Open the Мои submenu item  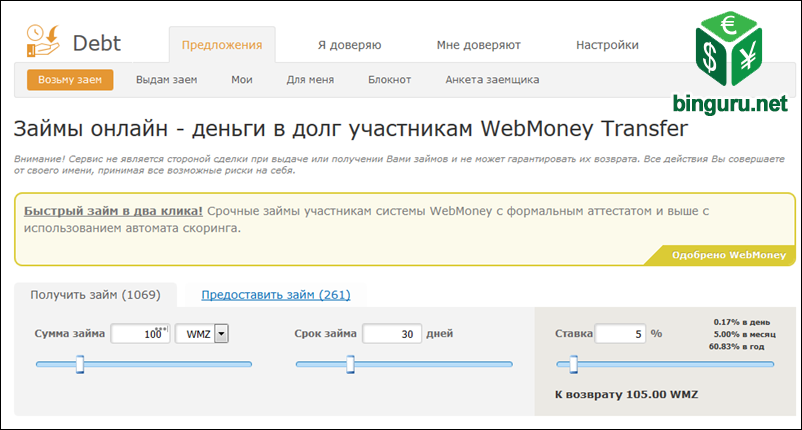[241, 80]
